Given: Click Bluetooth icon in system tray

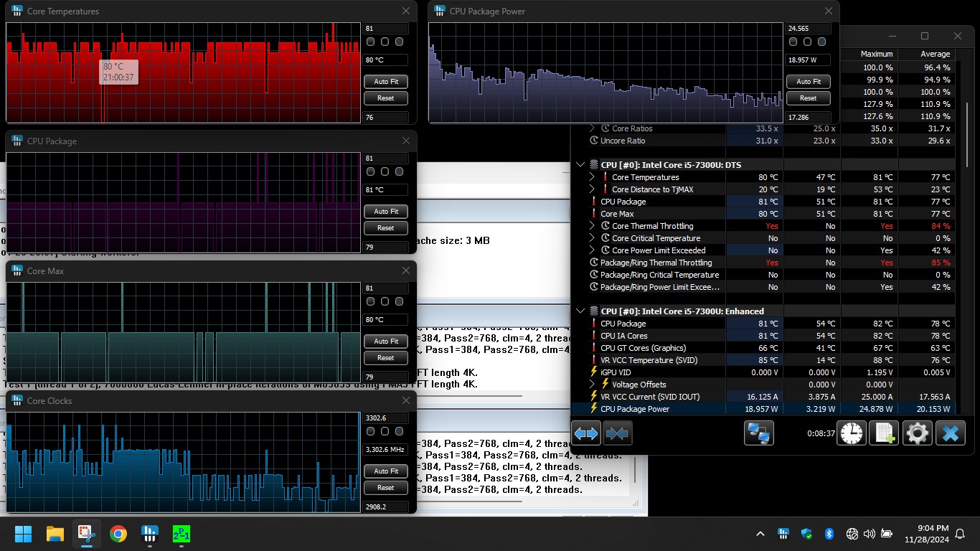Looking at the screenshot, I should pos(828,534).
